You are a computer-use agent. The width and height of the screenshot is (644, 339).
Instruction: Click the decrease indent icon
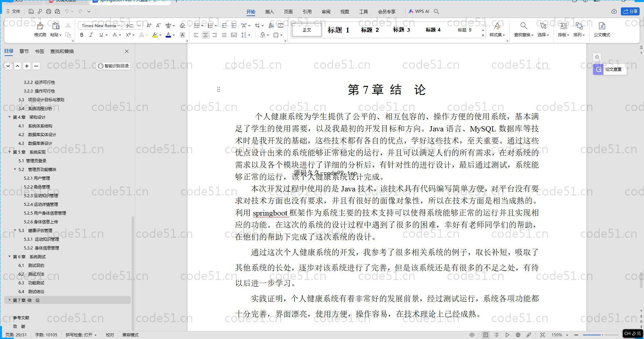coord(224,25)
